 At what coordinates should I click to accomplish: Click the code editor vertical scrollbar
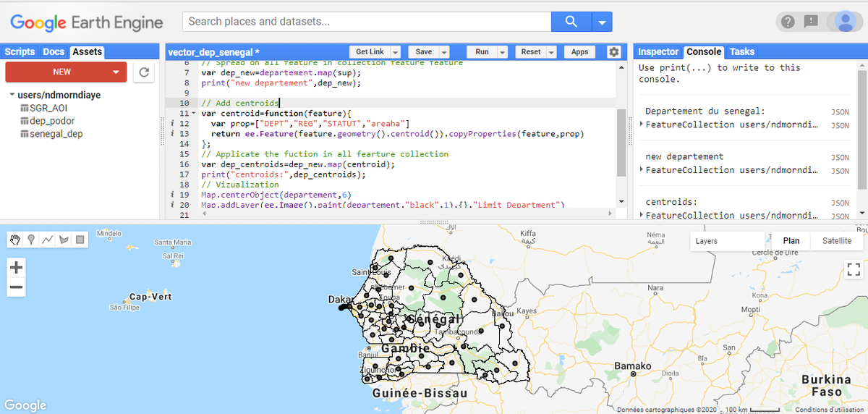(x=621, y=143)
